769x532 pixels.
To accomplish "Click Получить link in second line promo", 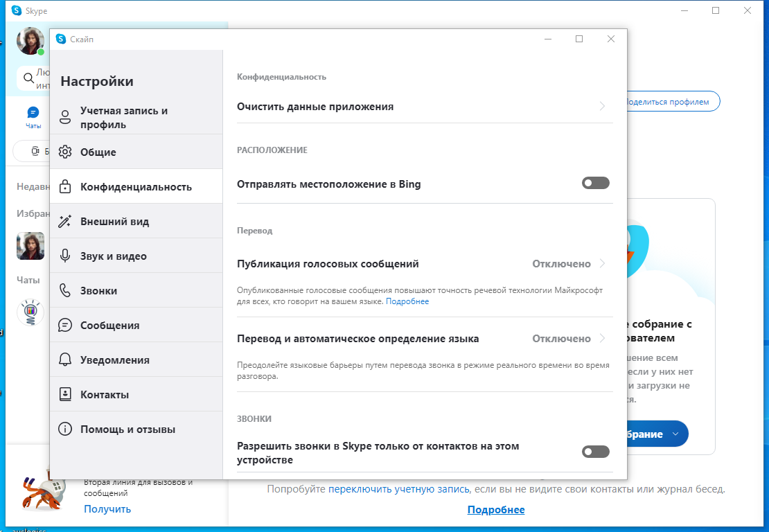I will (x=107, y=509).
